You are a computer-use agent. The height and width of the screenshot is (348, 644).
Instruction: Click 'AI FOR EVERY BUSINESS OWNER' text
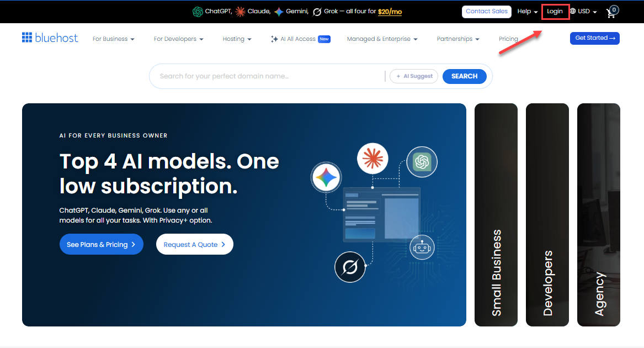[x=113, y=135]
